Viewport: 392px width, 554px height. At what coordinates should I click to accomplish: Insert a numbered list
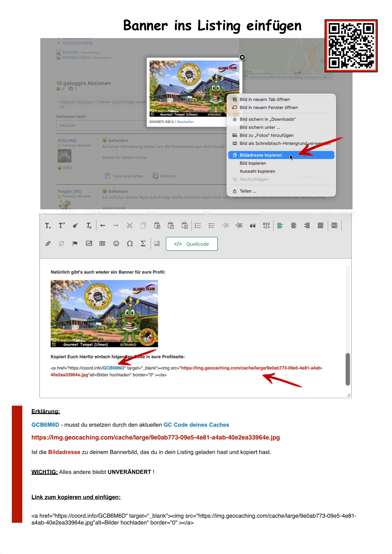(198, 226)
